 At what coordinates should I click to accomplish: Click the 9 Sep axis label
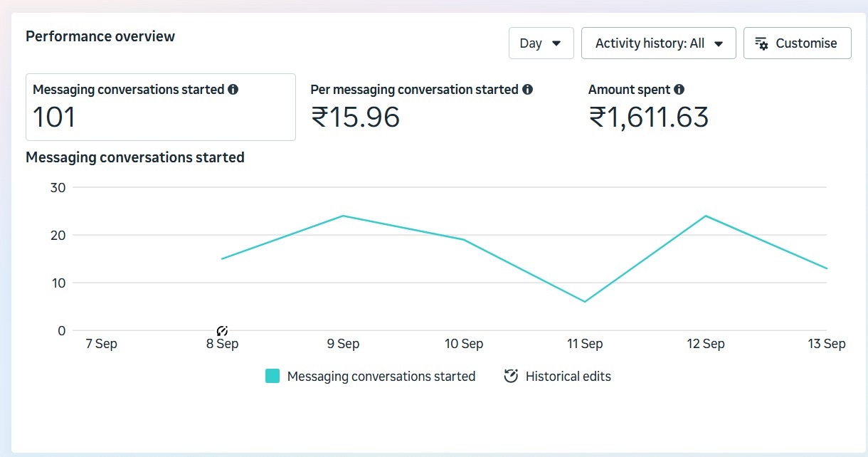[343, 344]
